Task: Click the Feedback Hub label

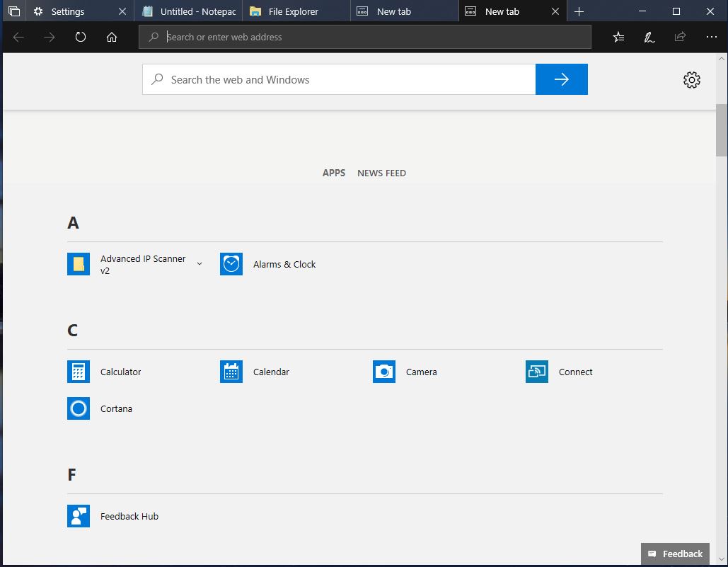Action: pyautogui.click(x=129, y=516)
